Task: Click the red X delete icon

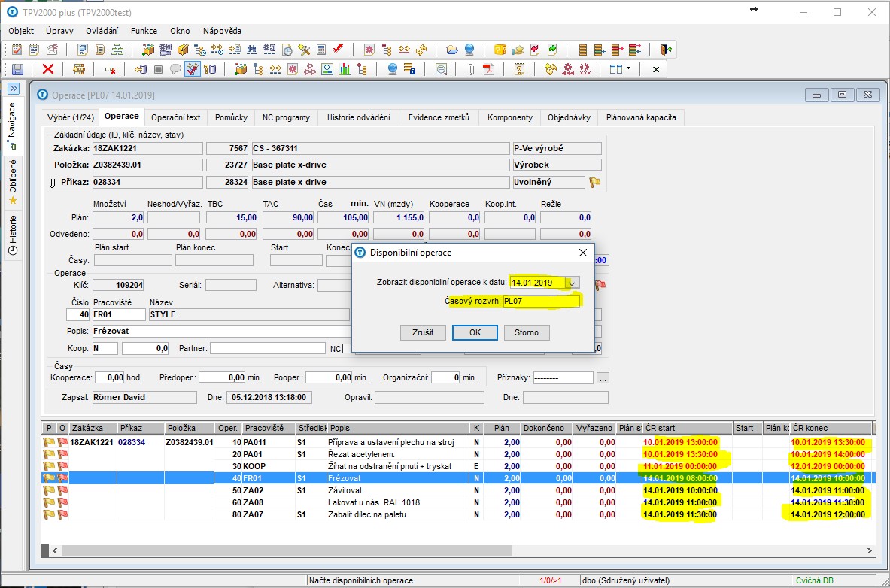Action: 48,69
